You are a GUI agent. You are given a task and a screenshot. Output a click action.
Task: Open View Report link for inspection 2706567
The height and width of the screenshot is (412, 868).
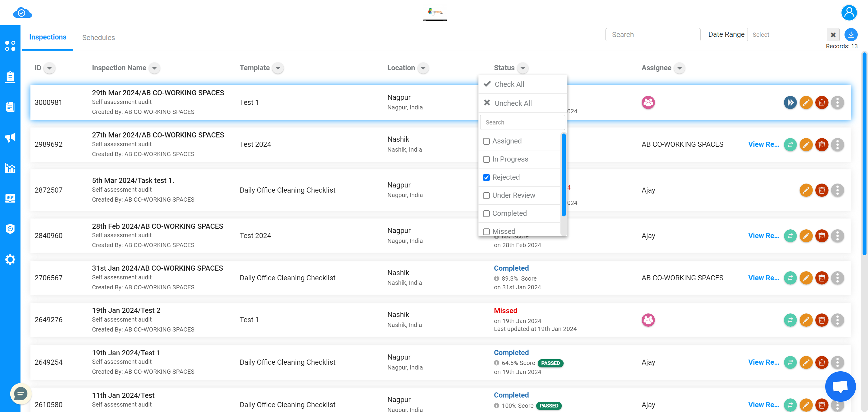[763, 278]
